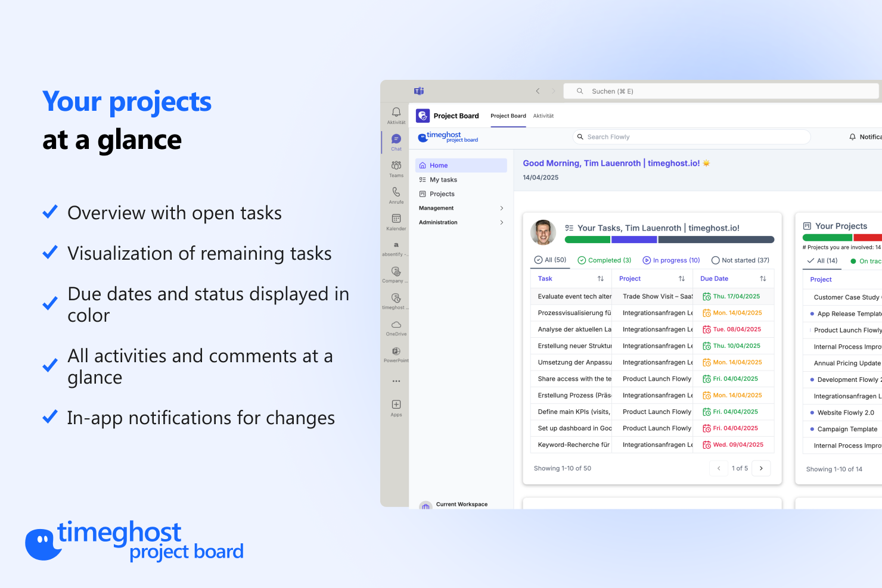This screenshot has height=588, width=882.
Task: Open task "Evaluate event tech alter"
Action: (x=574, y=297)
